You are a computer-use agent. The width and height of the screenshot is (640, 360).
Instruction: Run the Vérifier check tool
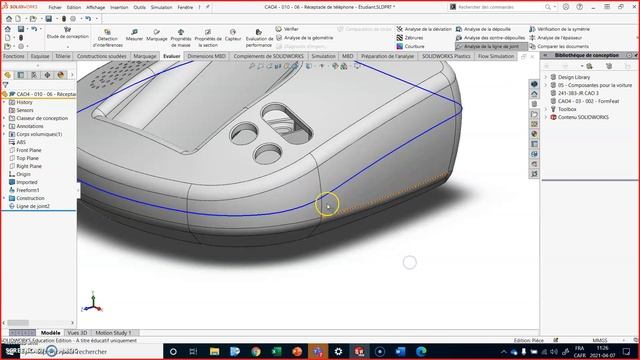[287, 29]
